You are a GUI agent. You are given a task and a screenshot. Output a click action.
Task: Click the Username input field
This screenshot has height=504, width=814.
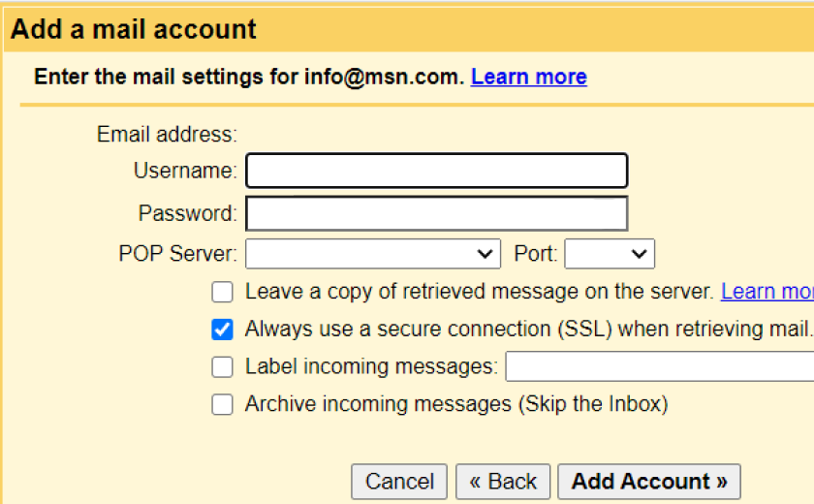437,171
